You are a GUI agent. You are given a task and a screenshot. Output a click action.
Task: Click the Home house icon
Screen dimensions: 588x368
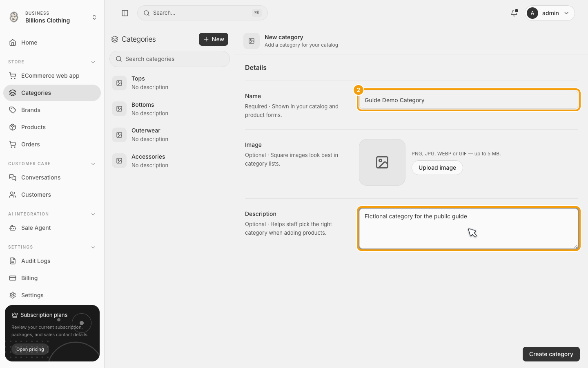click(x=13, y=43)
